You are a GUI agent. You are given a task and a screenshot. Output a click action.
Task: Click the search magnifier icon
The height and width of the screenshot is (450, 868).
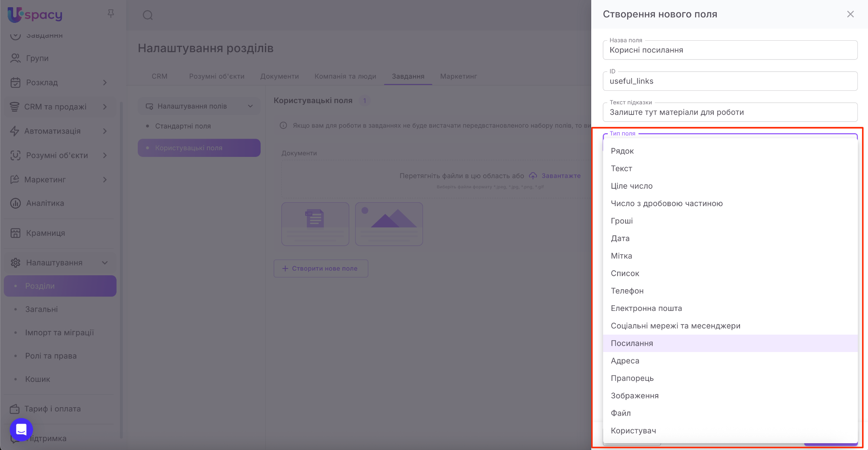147,16
